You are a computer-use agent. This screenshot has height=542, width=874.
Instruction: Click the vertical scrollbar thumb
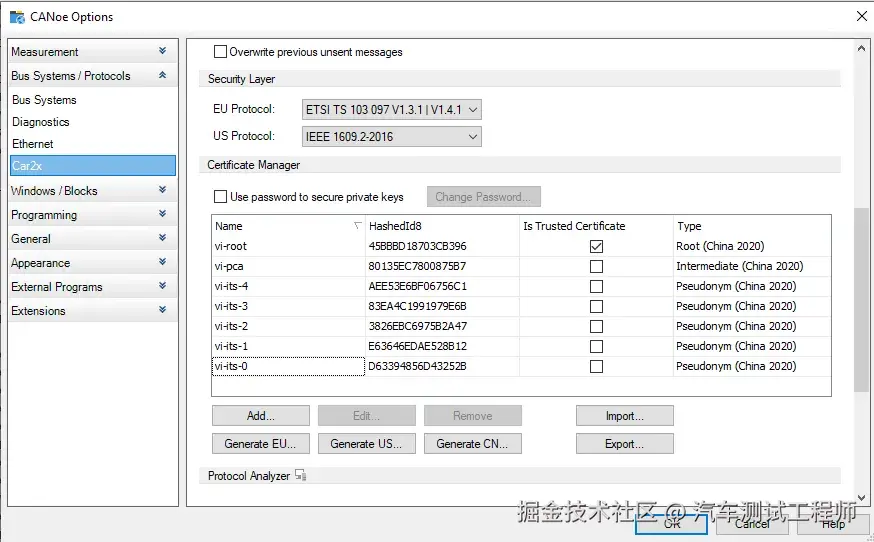coord(861,299)
